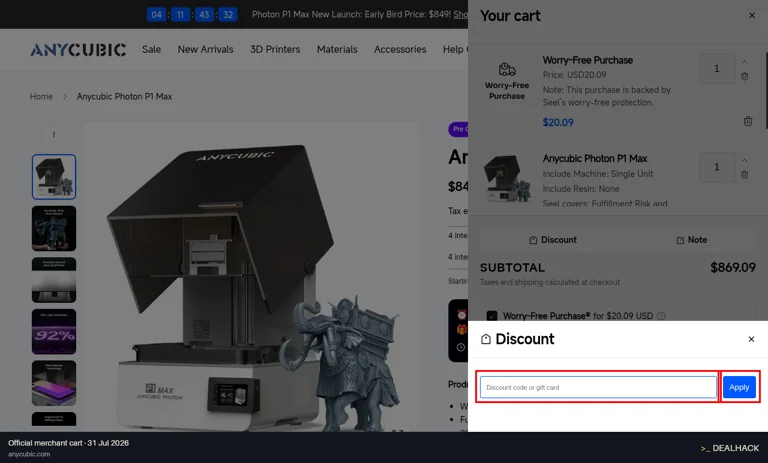Remove Worry-Free Purchase using trash beside $20.09
768x463 pixels.
(x=748, y=121)
